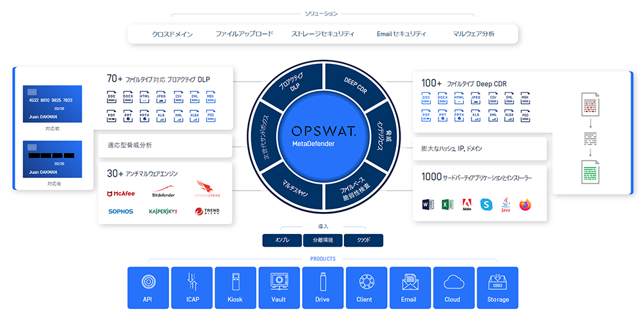Click the 対応前 credit card image
644x326 pixels.
pyautogui.click(x=52, y=104)
